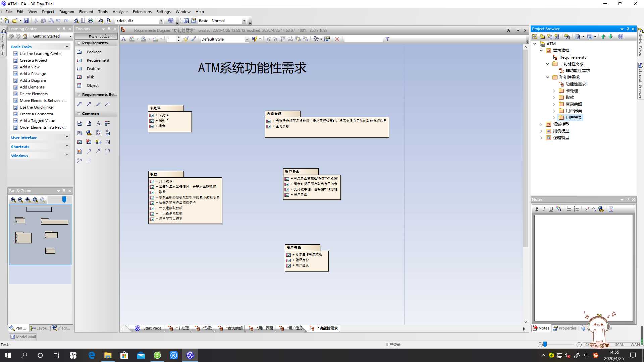This screenshot has height=362, width=644.
Task: Toggle checkbox beside 验证身份 requirement
Action: (288, 260)
